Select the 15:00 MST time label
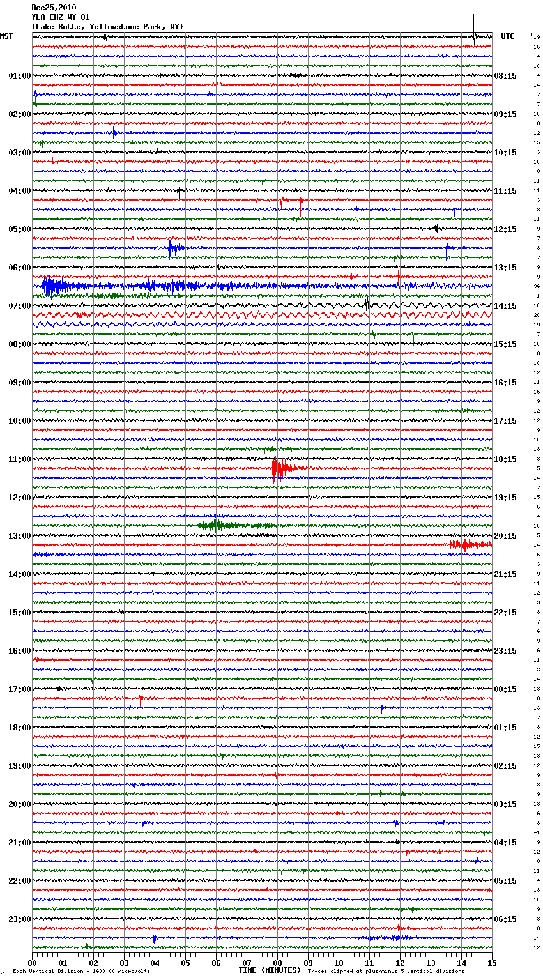Image resolution: width=543 pixels, height=980 pixels. point(20,613)
